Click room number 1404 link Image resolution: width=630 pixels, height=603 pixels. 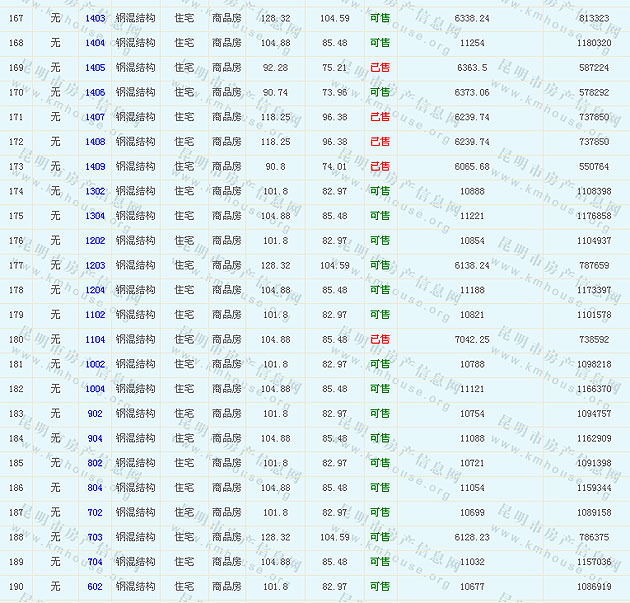point(95,43)
